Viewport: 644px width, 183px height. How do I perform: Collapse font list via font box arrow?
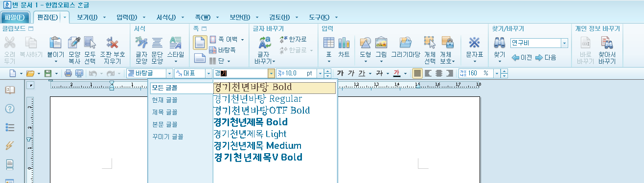coord(271,73)
